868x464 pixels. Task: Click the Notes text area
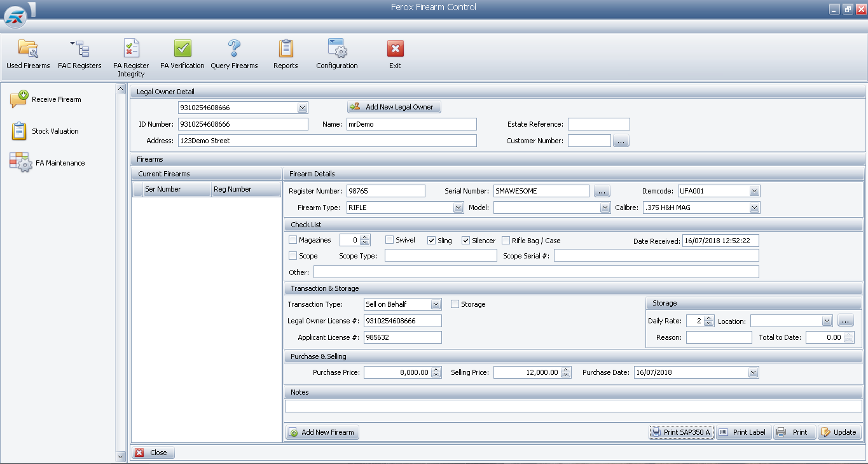click(x=574, y=406)
